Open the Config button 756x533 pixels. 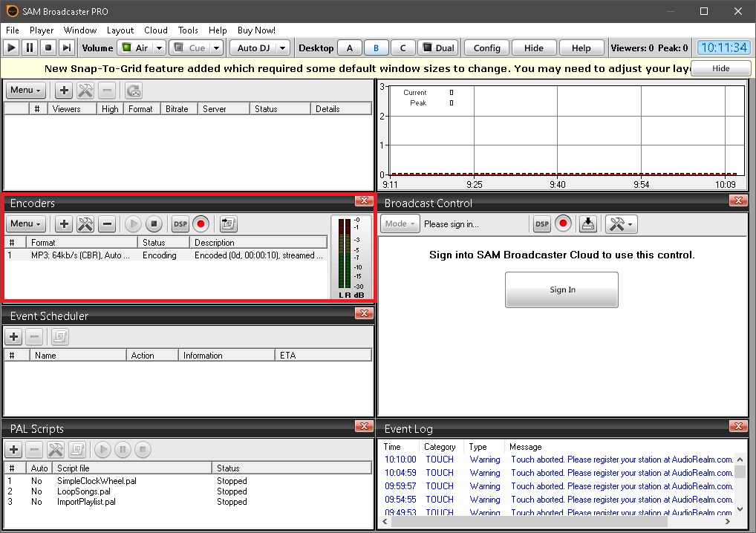coord(487,48)
